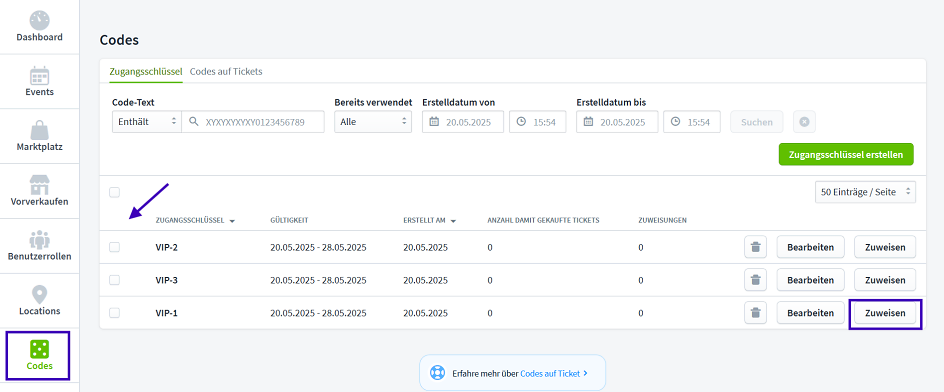Follow the Codes auf Ticket help link
The image size is (944, 392).
(550, 373)
